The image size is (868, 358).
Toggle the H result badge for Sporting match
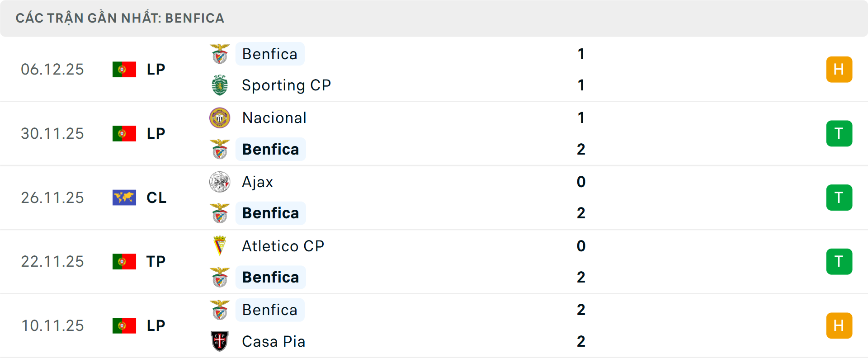pos(840,69)
